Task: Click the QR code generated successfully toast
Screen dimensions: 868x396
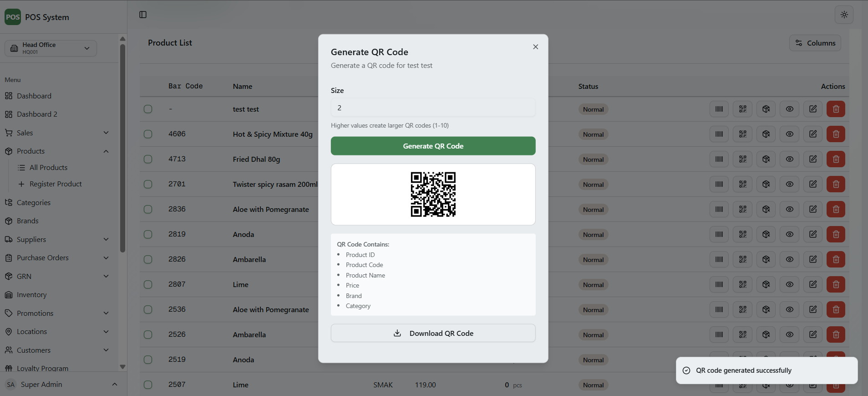Action: pos(766,370)
